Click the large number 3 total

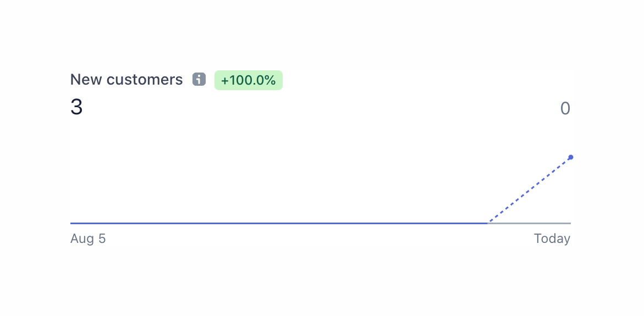[x=76, y=107]
